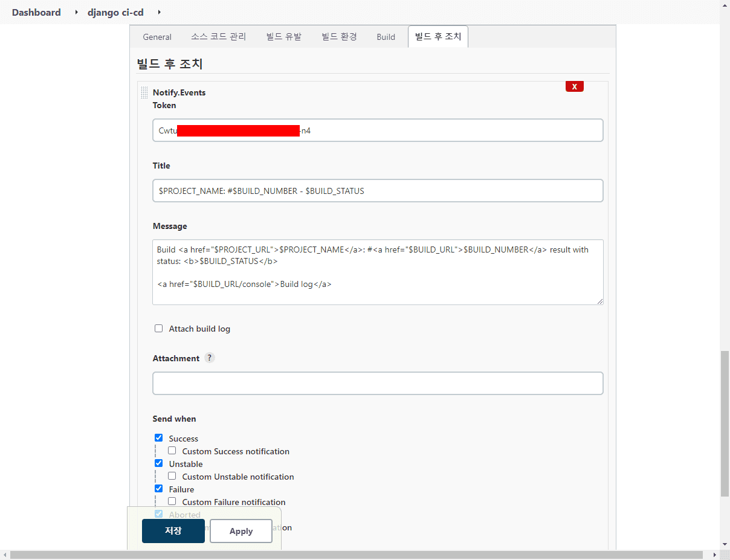
Task: Tick the Attach build log checkbox
Action: click(x=159, y=329)
